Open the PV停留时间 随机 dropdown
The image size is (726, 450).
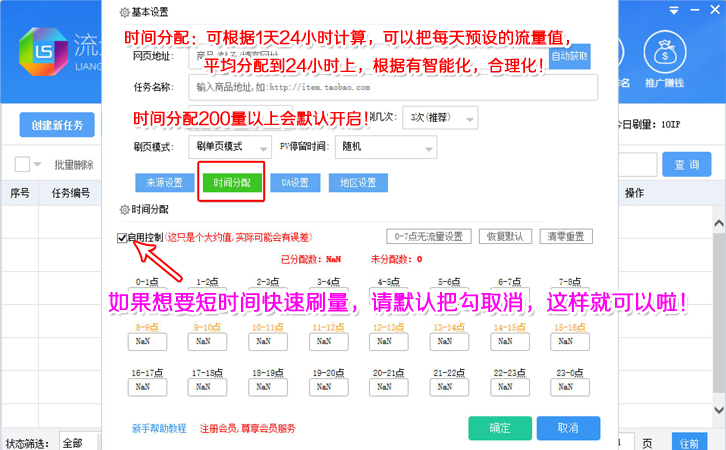386,147
